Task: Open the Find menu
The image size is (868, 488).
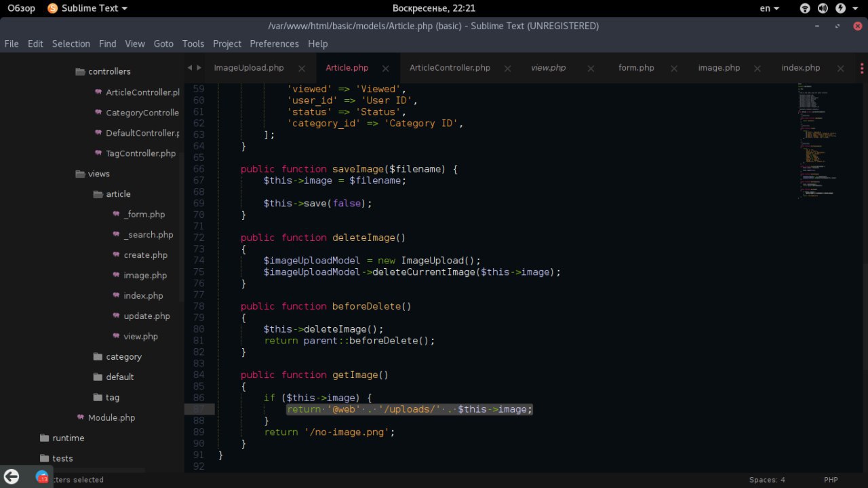Action: (108, 43)
